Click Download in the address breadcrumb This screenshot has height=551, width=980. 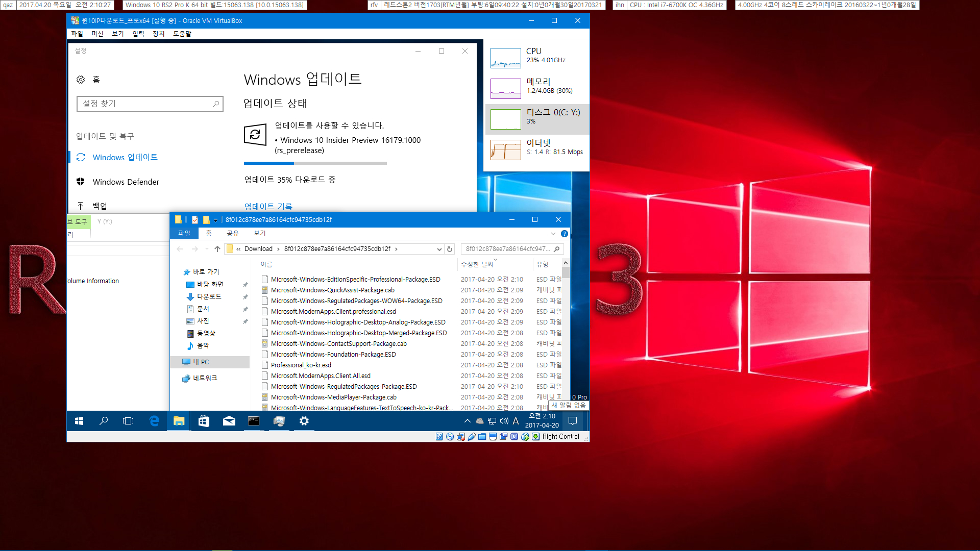tap(258, 249)
